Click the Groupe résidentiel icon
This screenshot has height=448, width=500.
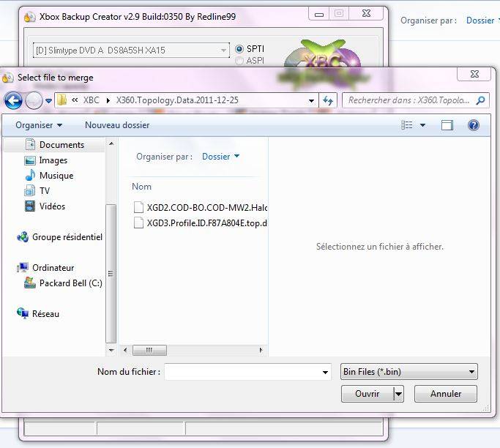click(x=23, y=236)
